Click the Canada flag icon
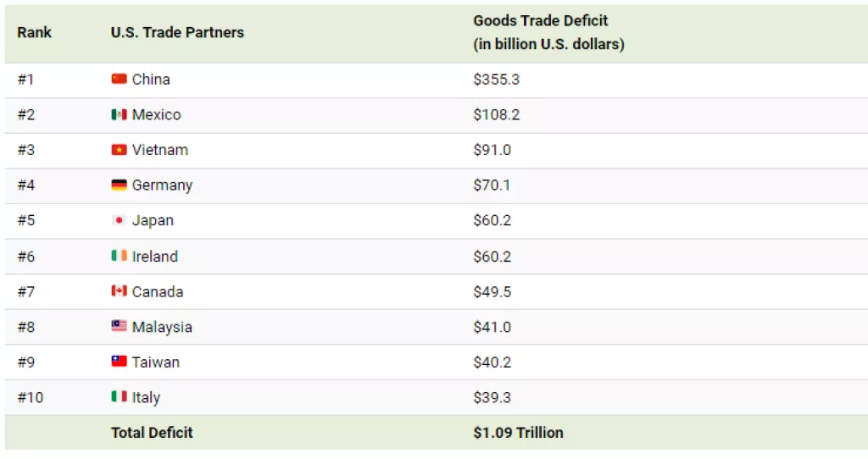Viewport: 868px width, 459px height. click(x=119, y=291)
